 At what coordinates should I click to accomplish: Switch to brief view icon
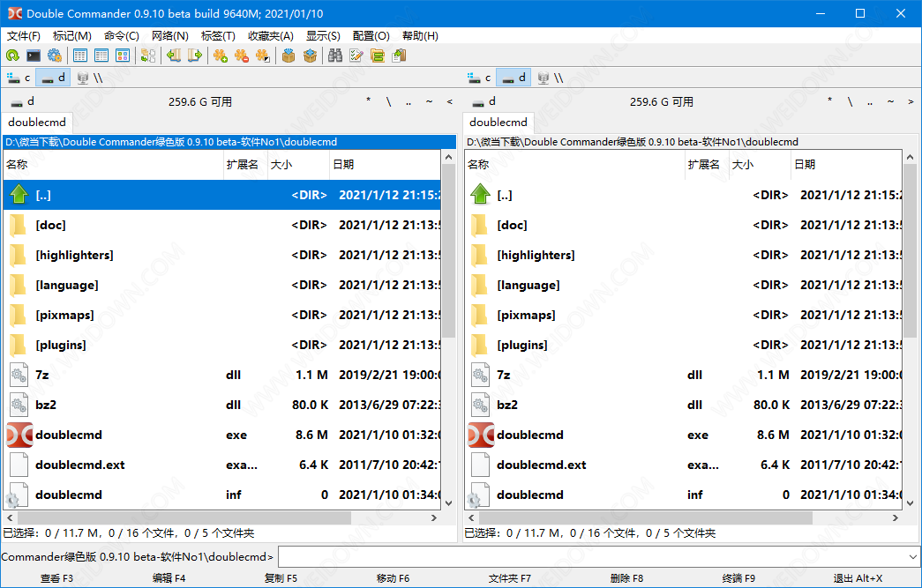(x=80, y=56)
